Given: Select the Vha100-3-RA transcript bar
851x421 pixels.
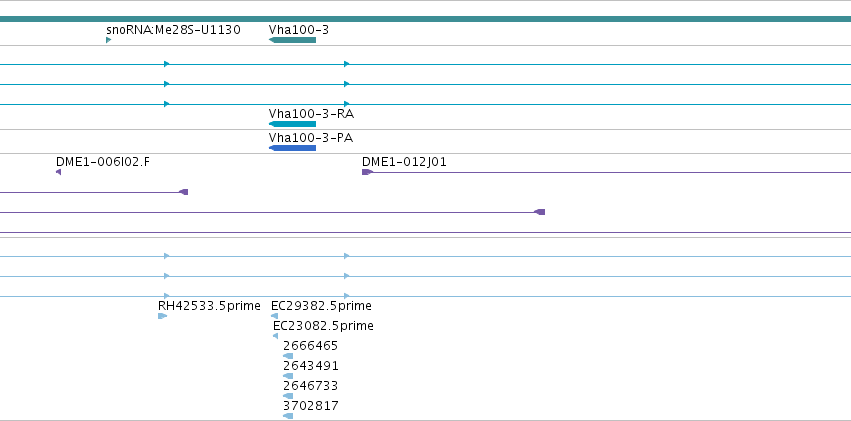Looking at the screenshot, I should (x=293, y=124).
